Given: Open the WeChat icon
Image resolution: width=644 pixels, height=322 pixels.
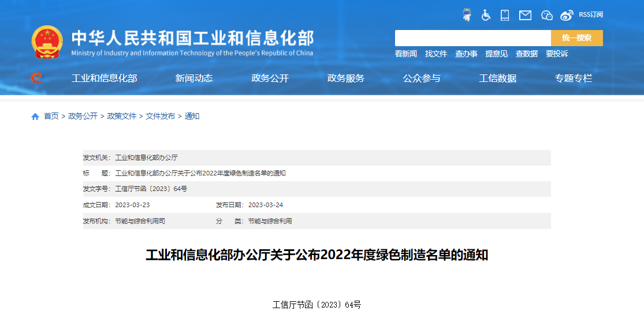Looking at the screenshot, I should click(546, 15).
